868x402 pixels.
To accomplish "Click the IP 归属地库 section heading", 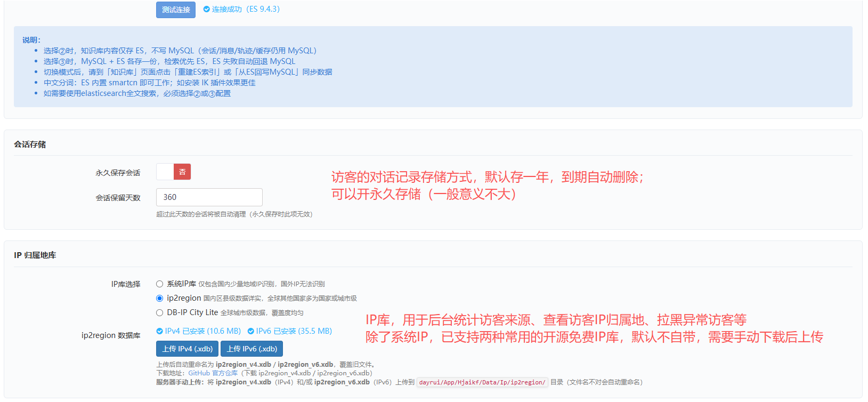I will click(35, 255).
